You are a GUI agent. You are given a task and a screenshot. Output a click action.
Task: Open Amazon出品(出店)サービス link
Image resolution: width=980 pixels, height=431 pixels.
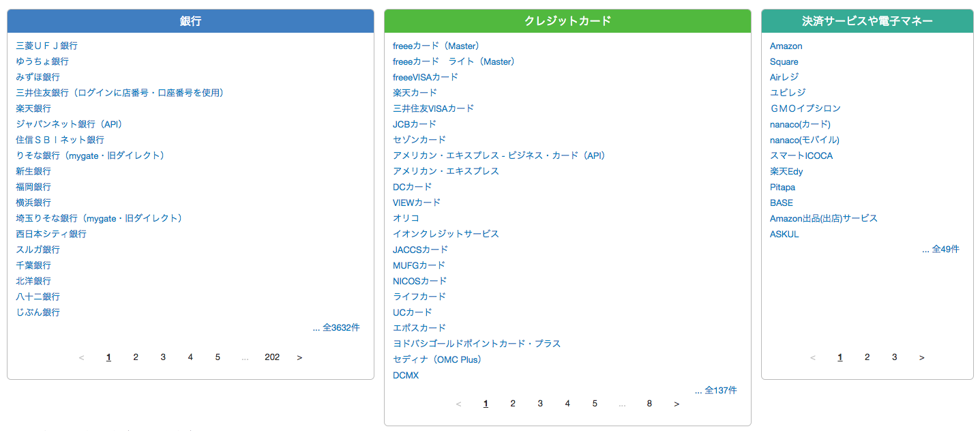824,218
